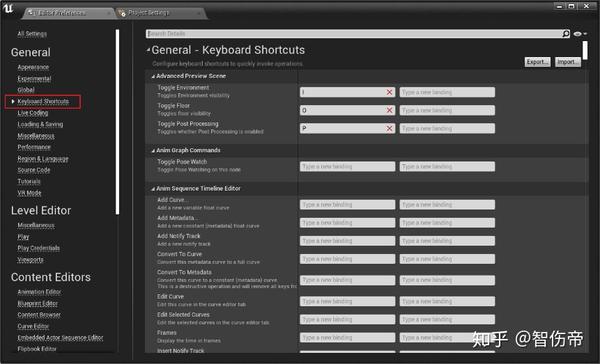This screenshot has width=600, height=364.
Task: Click the 'Add Notify Track' command label
Action: (x=179, y=236)
